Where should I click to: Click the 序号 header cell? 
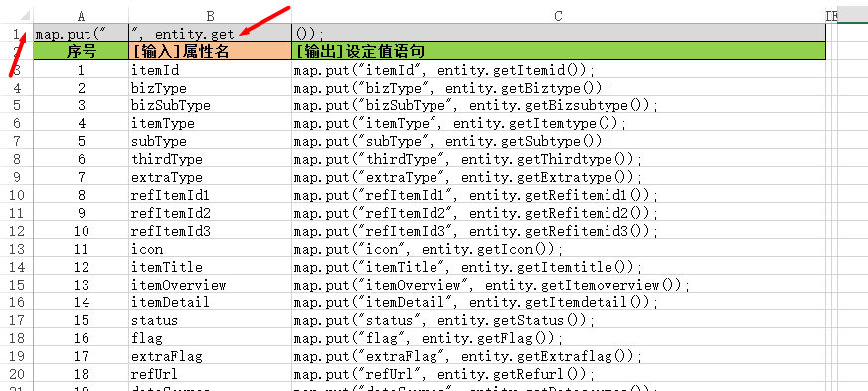click(x=81, y=52)
